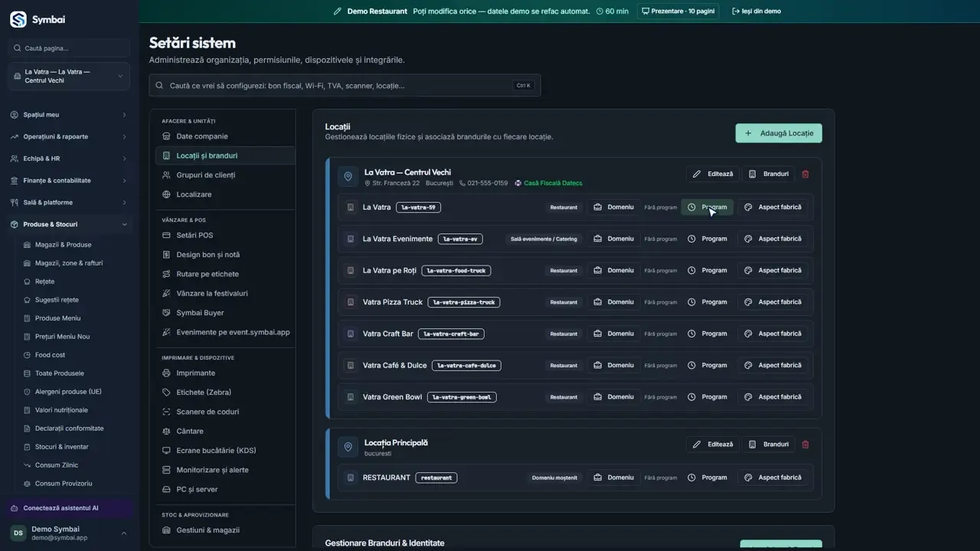Click Ieși din demo link
This screenshot has height=551, width=980.
[x=756, y=11]
